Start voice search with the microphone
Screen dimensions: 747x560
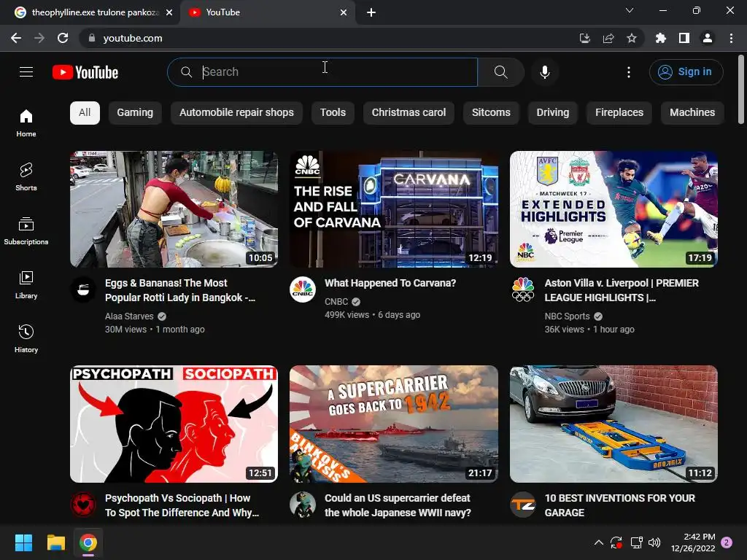point(544,72)
